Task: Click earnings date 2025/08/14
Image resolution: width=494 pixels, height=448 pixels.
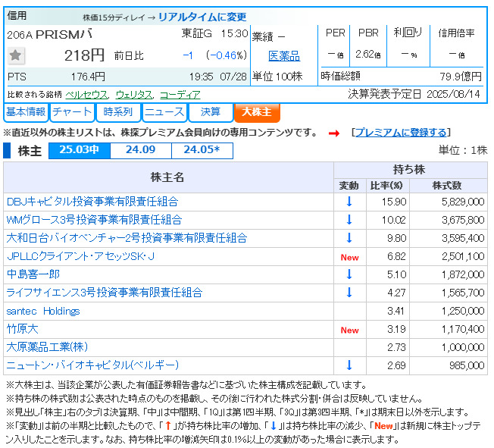Action: pos(453,94)
